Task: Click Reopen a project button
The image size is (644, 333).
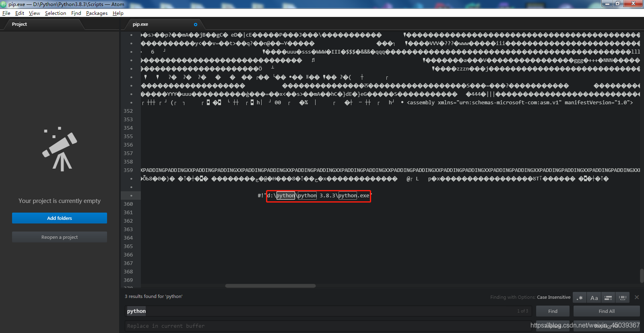Action: (x=60, y=237)
